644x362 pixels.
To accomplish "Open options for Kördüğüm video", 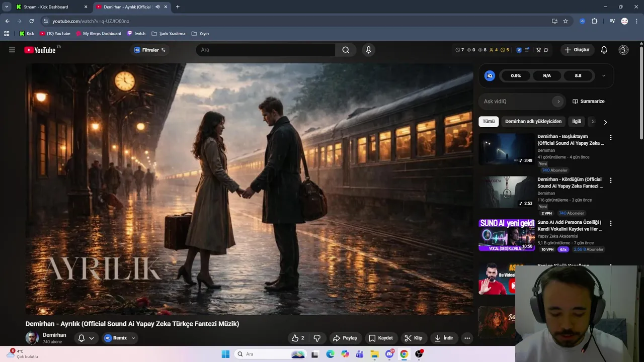I will (x=611, y=180).
